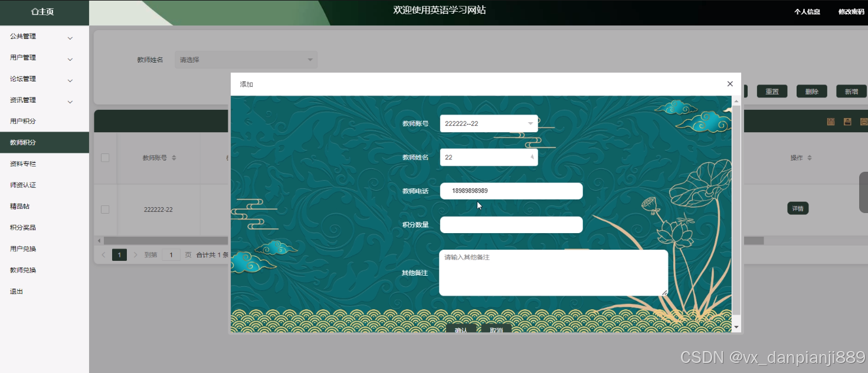Open the 教师账号 dropdown showing 222222--22
This screenshot has width=868, height=373.
(489, 123)
